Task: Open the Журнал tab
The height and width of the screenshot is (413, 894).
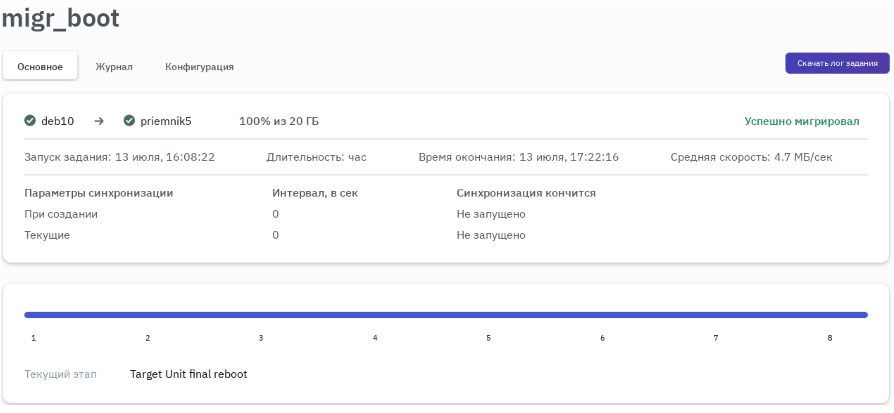Action: click(114, 67)
